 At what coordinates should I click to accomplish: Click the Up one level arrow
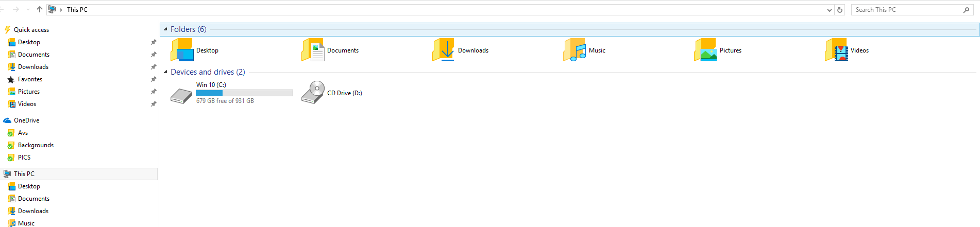pos(40,9)
